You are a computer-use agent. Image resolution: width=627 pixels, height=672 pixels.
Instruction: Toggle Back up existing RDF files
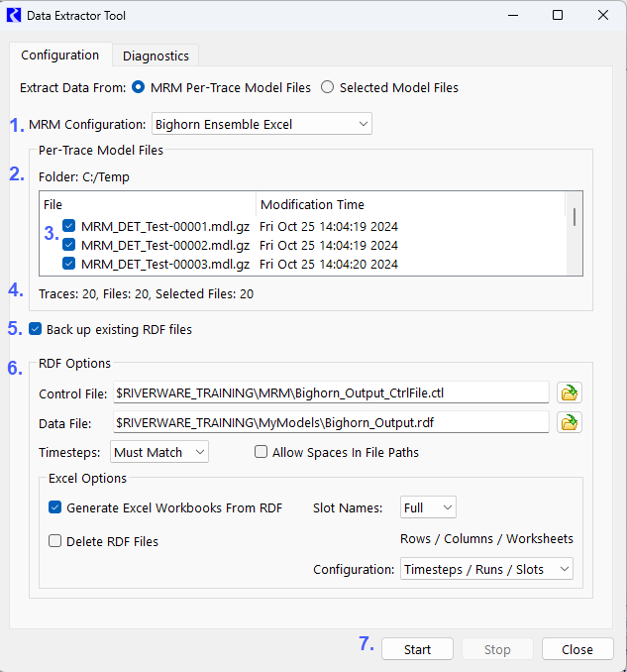(36, 329)
